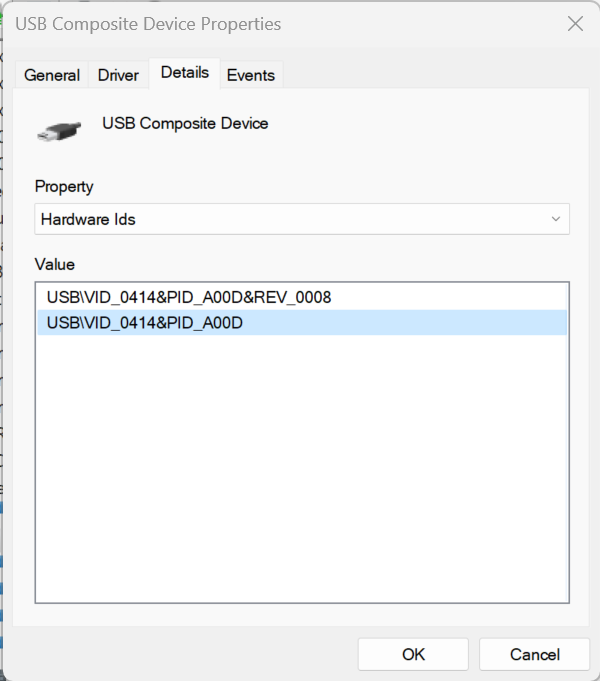Dismiss dialog with Cancel button
600x681 pixels.
point(534,654)
